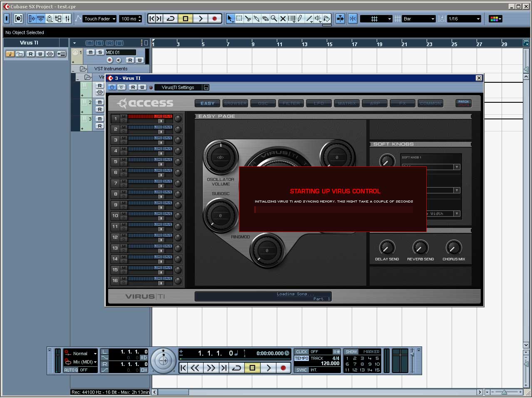Open the Time Warp tool
This screenshot has height=398, width=532.
tap(292, 19)
